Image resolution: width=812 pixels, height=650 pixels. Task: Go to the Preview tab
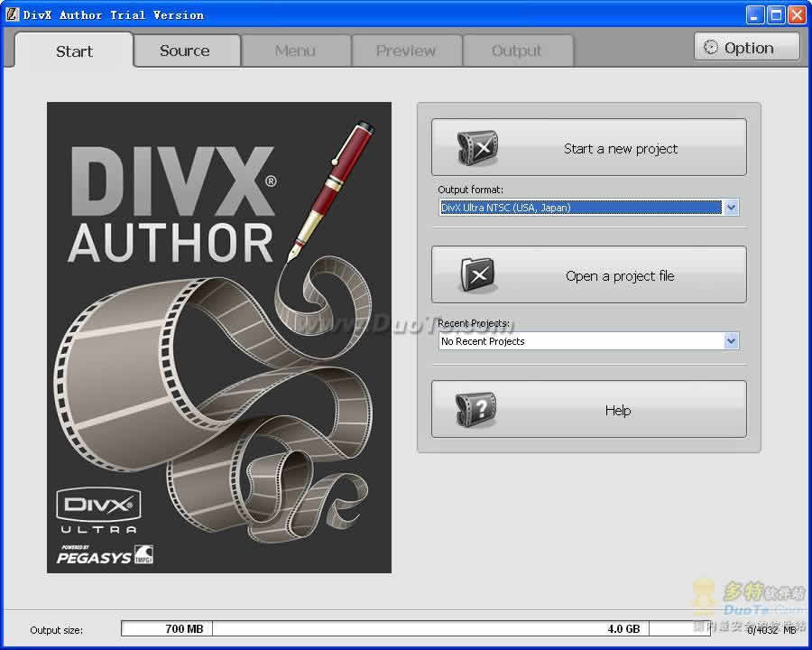(406, 51)
